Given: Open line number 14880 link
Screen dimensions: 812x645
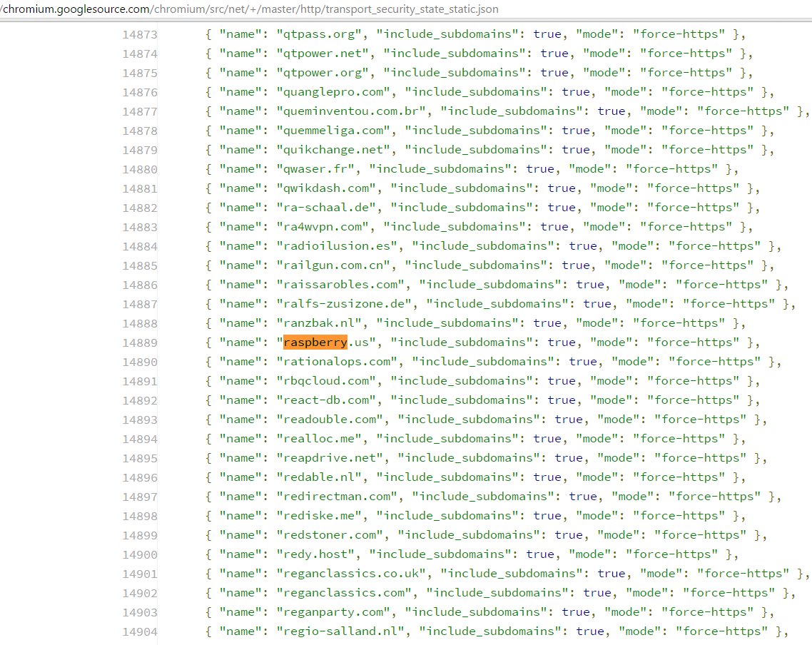Looking at the screenshot, I should click(x=140, y=169).
